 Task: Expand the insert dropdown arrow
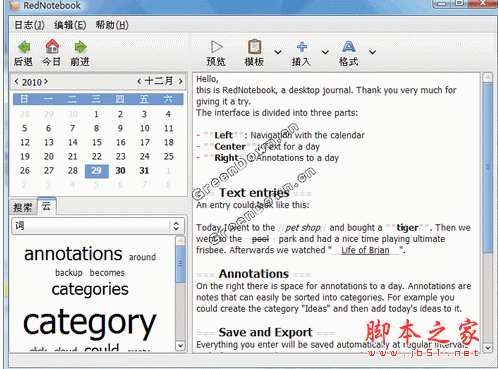325,52
